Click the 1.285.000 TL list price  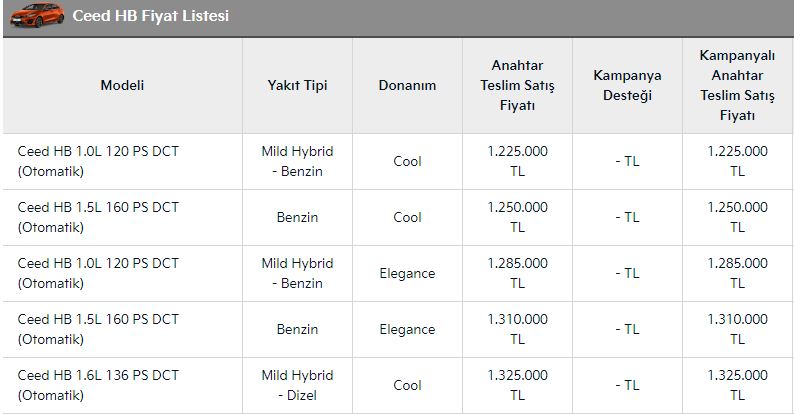point(517,273)
